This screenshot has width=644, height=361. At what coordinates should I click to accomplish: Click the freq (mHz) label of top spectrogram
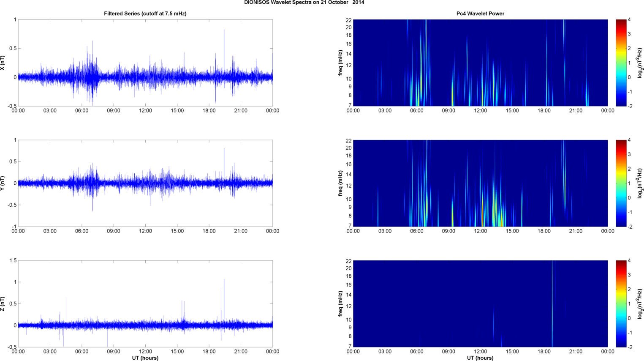coord(340,63)
